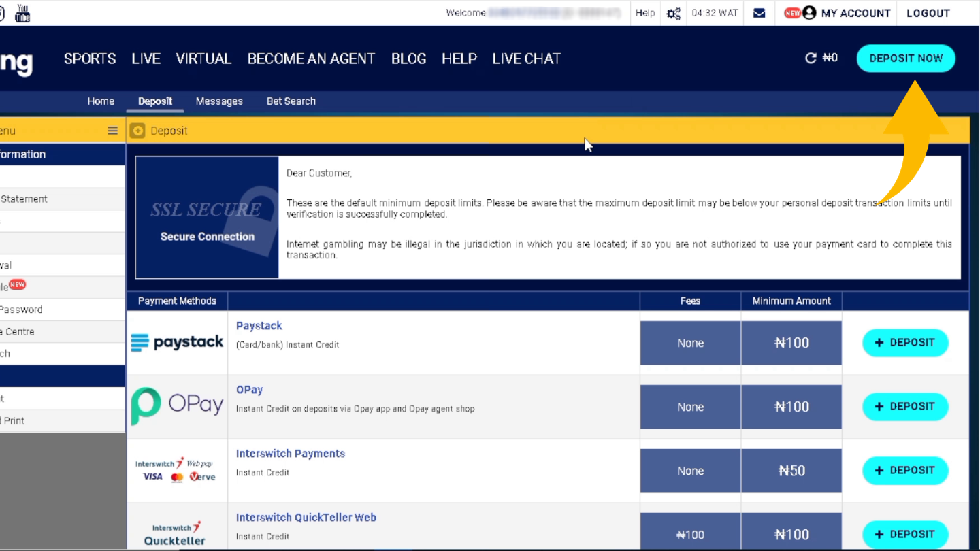This screenshot has height=551, width=980.
Task: Click the Interswitch Payments ₦50 minimum cell
Action: 791,471
